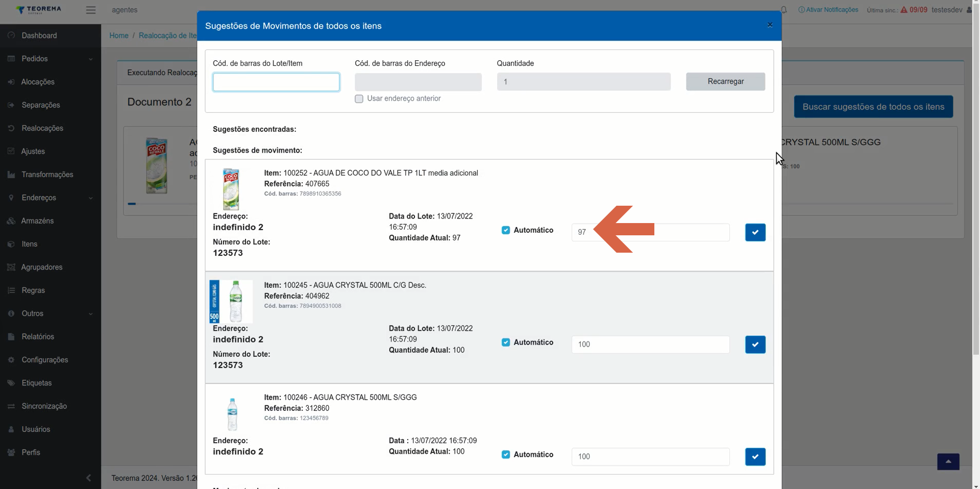980x489 pixels.
Task: Click the Transformações sidebar icon
Action: click(11, 175)
